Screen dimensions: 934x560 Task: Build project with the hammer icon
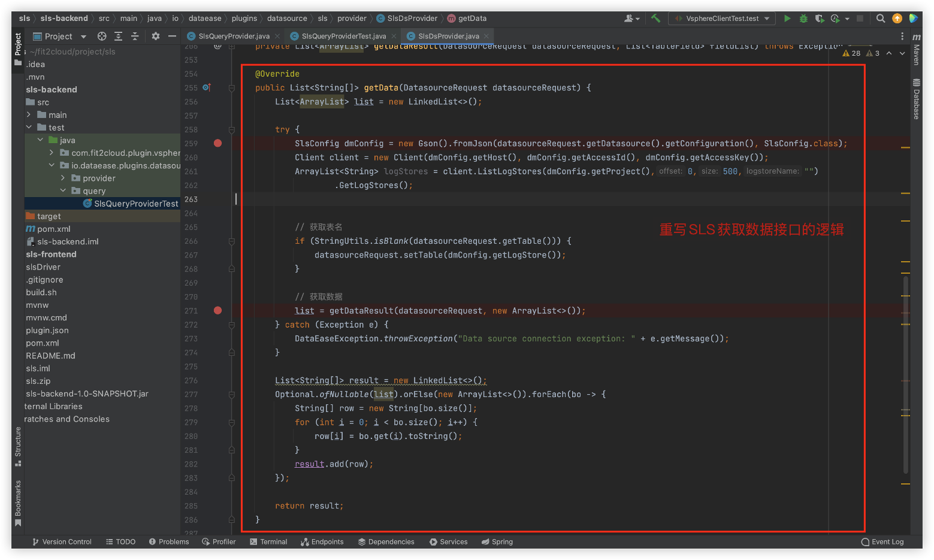click(655, 19)
